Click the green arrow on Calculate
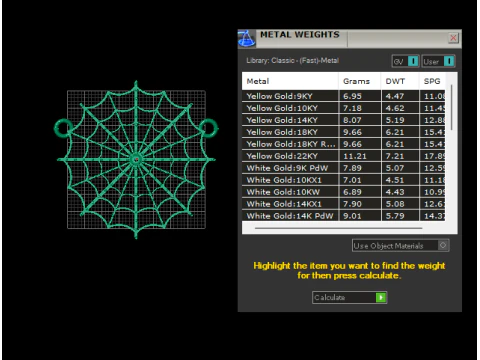The image size is (480, 360). (381, 297)
